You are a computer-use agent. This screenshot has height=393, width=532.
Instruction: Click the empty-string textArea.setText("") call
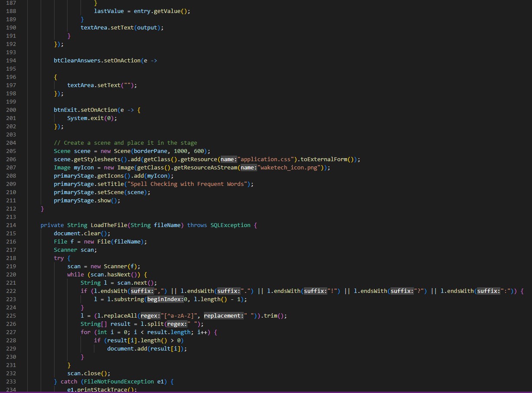click(102, 85)
